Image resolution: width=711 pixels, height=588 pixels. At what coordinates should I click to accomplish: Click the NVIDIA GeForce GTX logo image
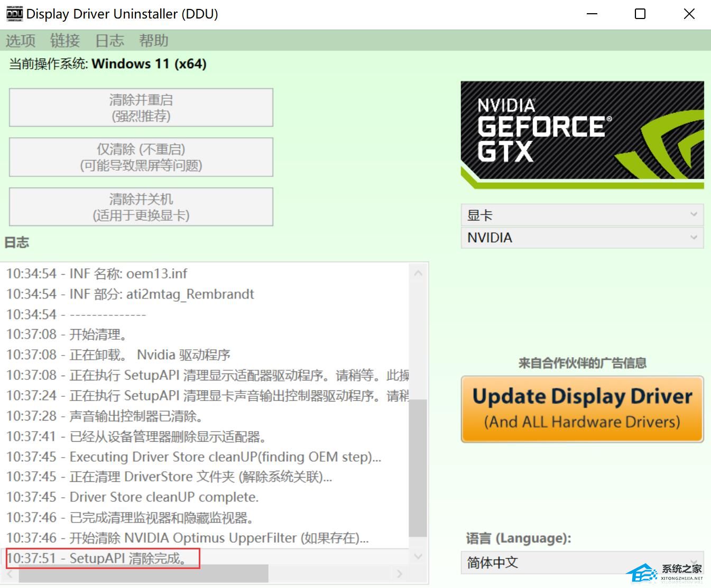pyautogui.click(x=582, y=135)
